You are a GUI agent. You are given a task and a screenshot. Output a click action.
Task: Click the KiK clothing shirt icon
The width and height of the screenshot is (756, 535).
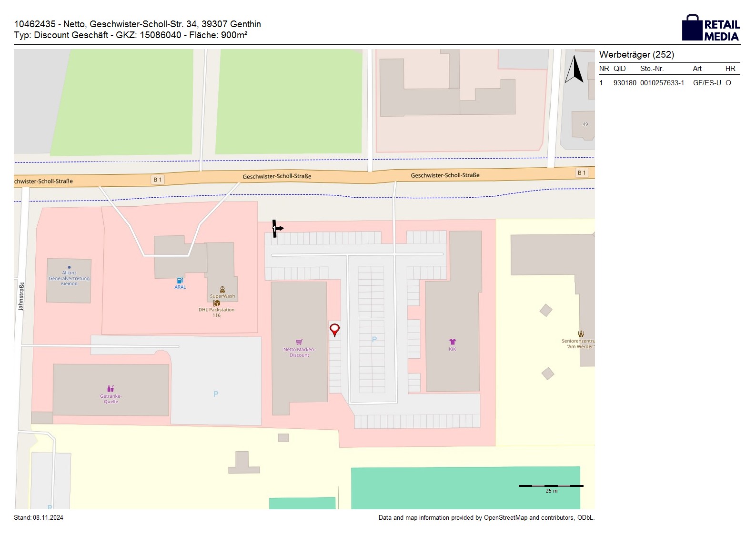[452, 342]
